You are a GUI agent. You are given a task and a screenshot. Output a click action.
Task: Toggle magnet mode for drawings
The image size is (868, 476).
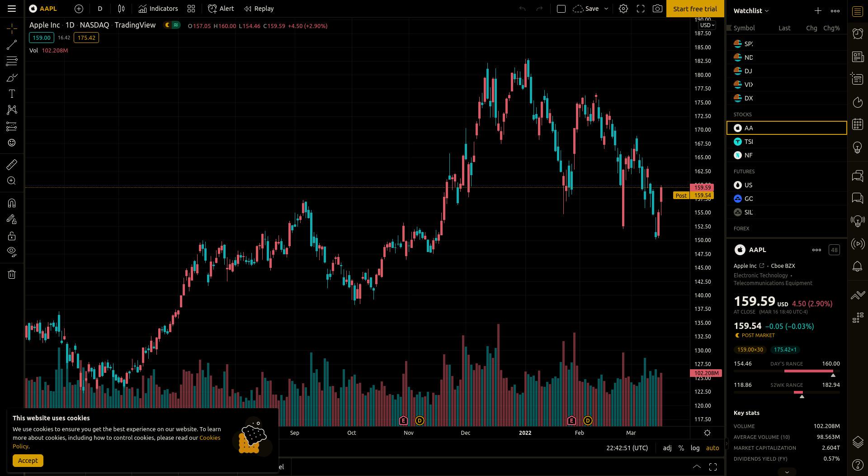[12, 203]
